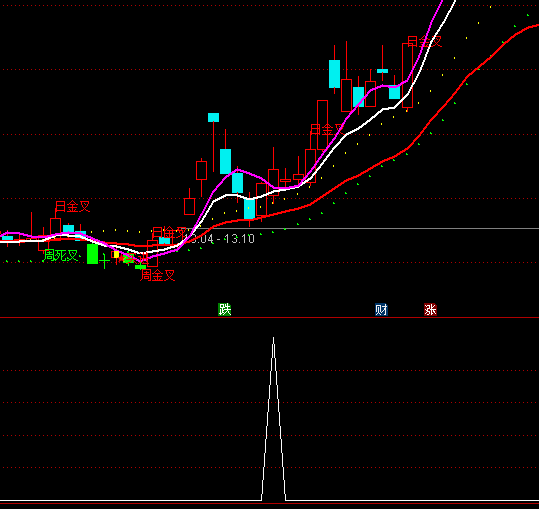Select the small flat cyan candle near the top

[x=382, y=71]
